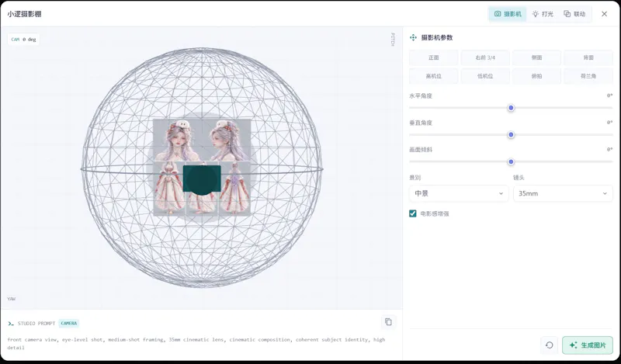Click the YAW axis label

pos(11,299)
